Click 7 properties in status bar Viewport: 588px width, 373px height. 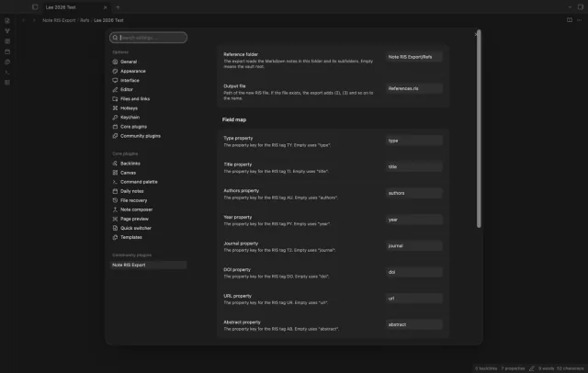click(513, 368)
